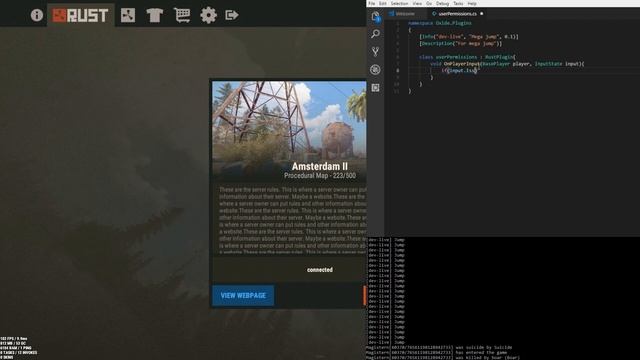
Task: Open the Help menu in VS Code
Action: (x=472, y=3)
